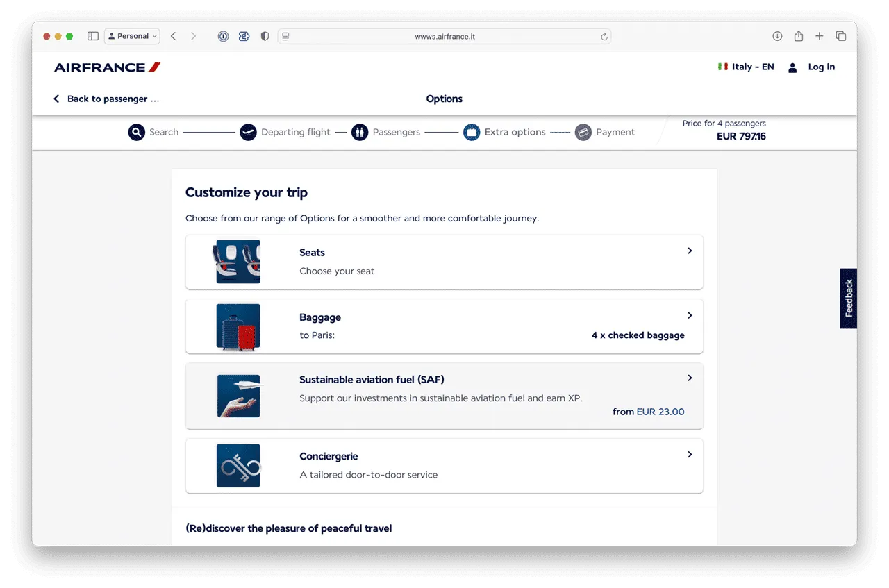Click the EUR 23.00 SAF price
889x588 pixels.
pyautogui.click(x=660, y=412)
